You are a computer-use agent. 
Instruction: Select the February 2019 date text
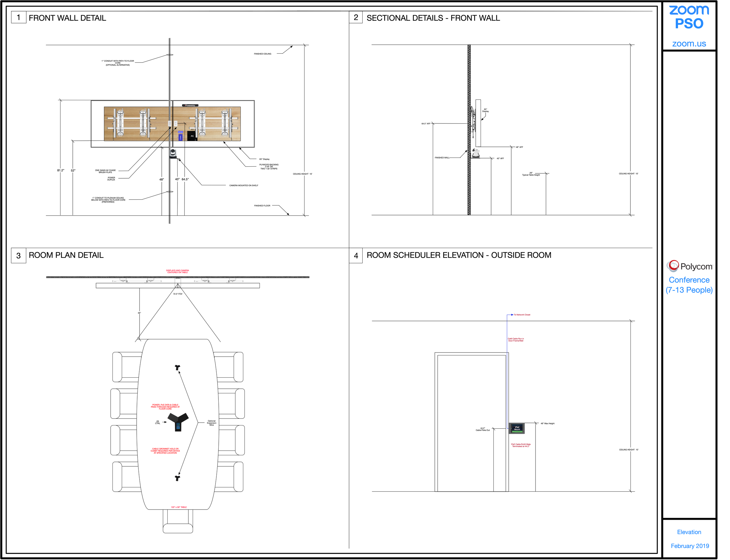click(690, 546)
